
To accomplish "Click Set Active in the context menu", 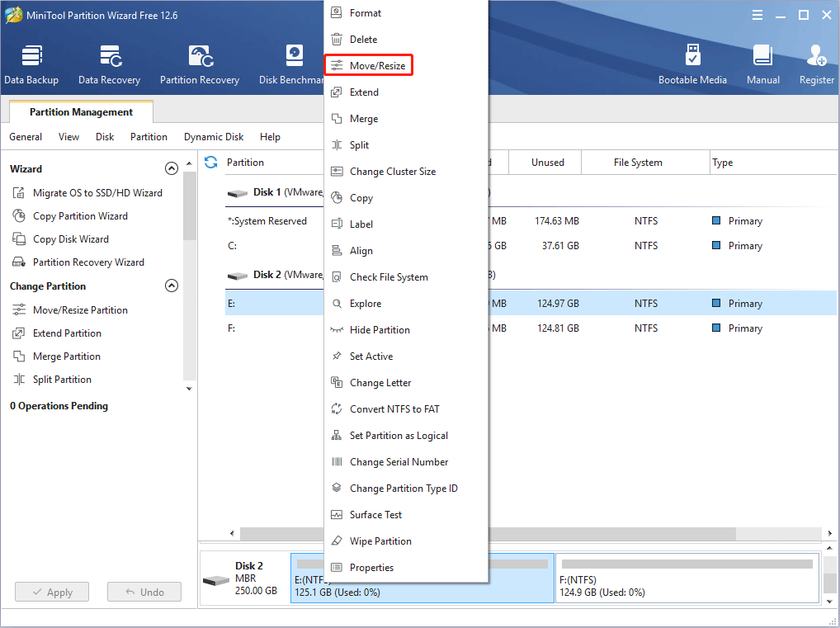I will (x=406, y=356).
